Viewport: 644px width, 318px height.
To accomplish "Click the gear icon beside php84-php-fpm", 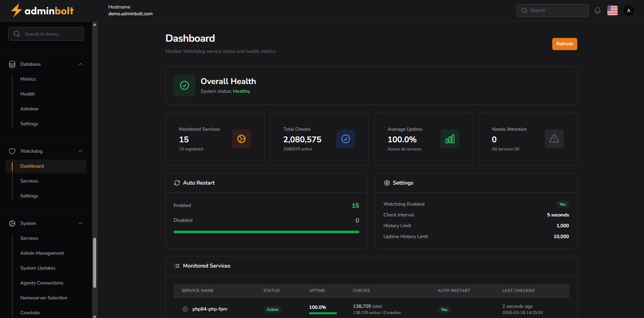I will (x=185, y=309).
